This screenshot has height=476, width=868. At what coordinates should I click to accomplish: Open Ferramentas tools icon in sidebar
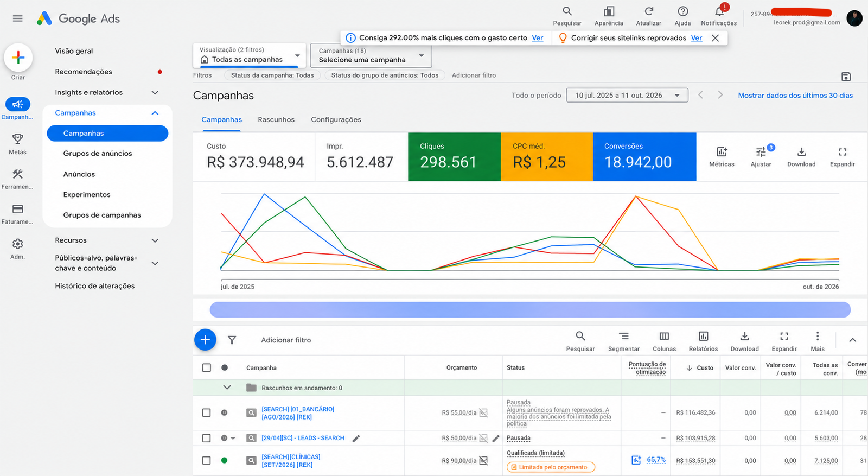17,174
